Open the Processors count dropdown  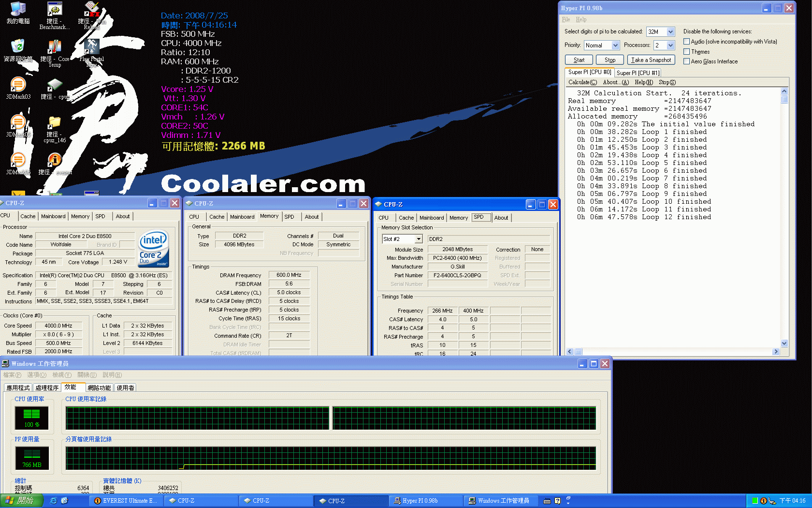(x=670, y=45)
